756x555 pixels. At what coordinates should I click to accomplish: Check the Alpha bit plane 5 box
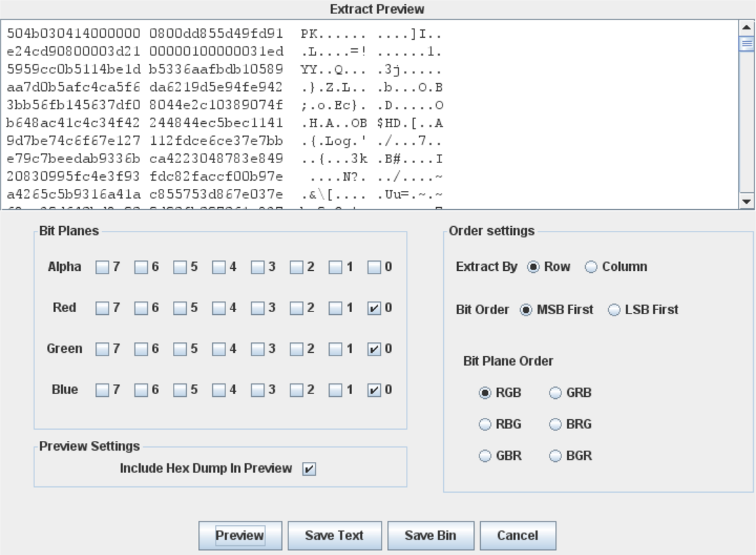coord(180,267)
